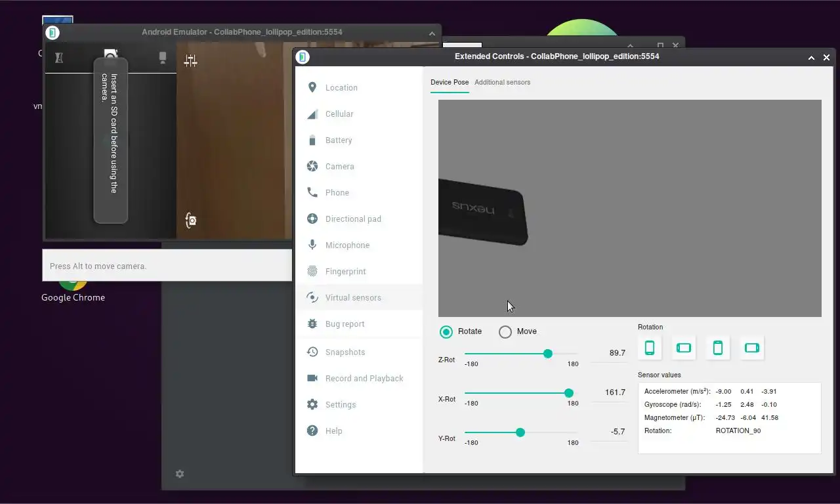Click the Y-Rot slider track

click(521, 432)
